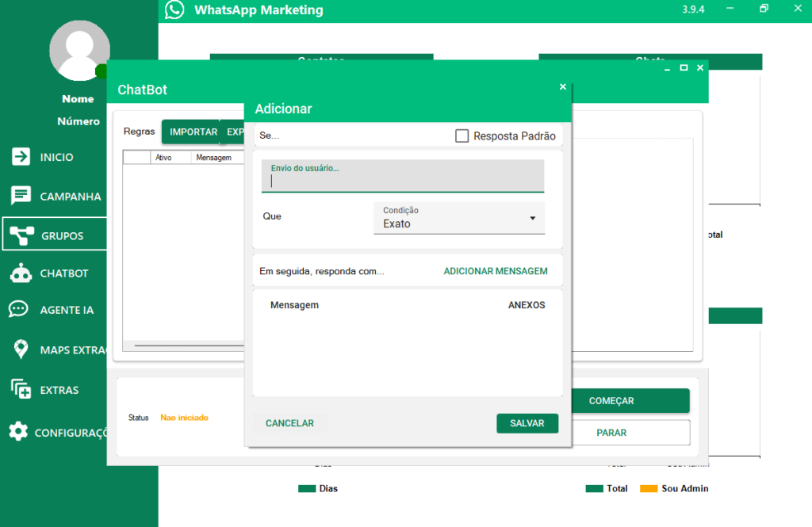The height and width of the screenshot is (527, 812).
Task: Click the Inicio arrow icon in sidebar
Action: pos(21,157)
